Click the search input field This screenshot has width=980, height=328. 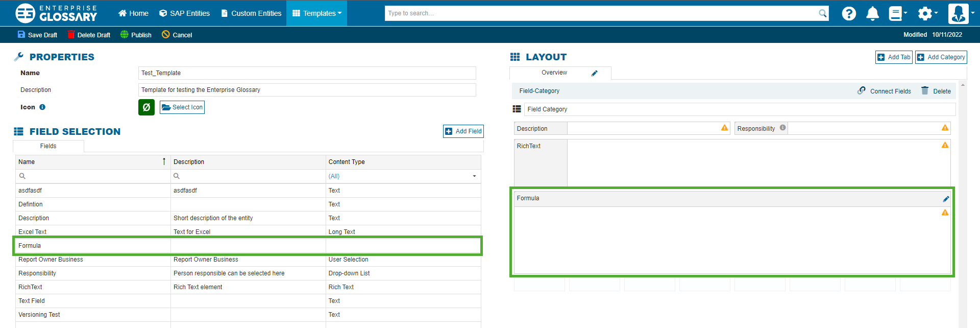point(601,13)
